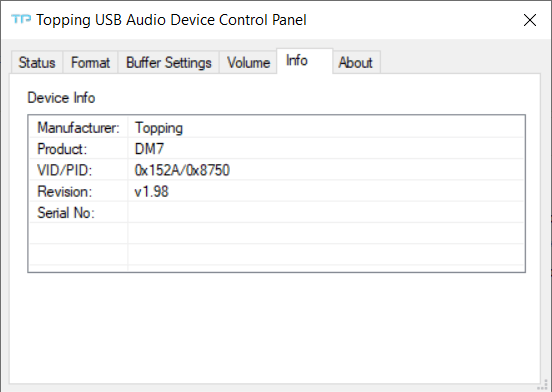Select the Manufacturer label cell
This screenshot has height=392, width=552.
[x=79, y=128]
